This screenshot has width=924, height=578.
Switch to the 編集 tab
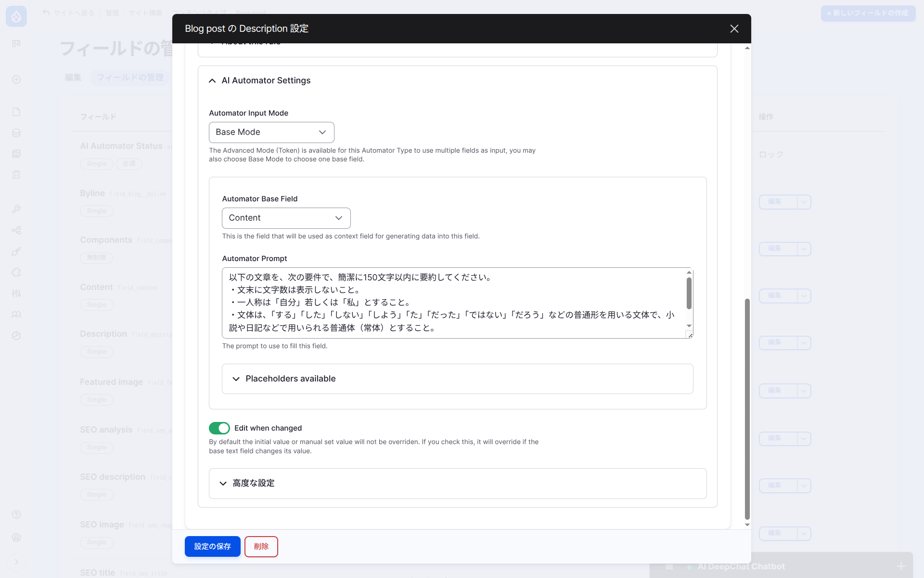point(73,77)
